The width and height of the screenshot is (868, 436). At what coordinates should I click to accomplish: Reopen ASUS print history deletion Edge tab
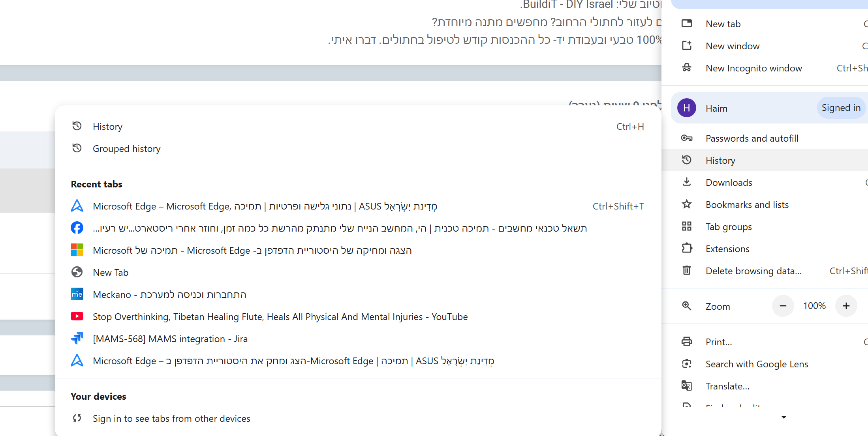click(x=358, y=361)
